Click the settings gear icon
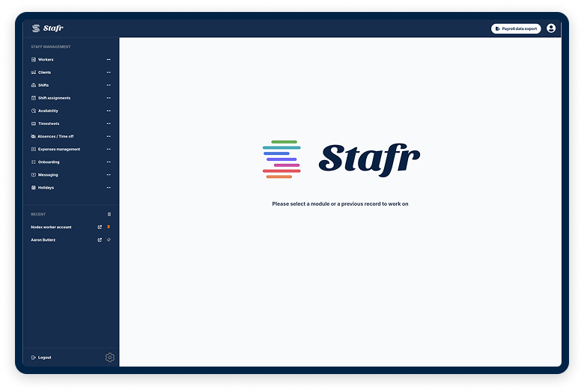The image size is (584, 392). click(110, 358)
